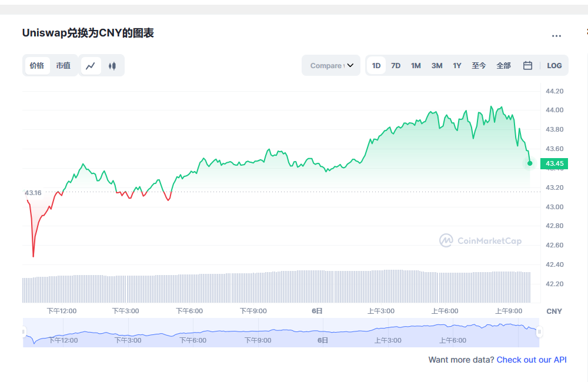This screenshot has width=588, height=382.
Task: Switch to candlestick chart view
Action: (x=112, y=66)
